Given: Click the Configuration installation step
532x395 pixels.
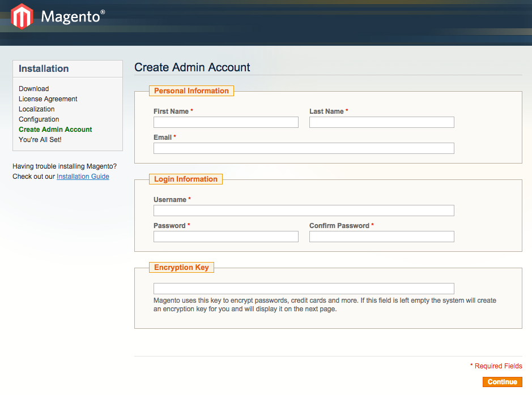Looking at the screenshot, I should click(x=39, y=119).
